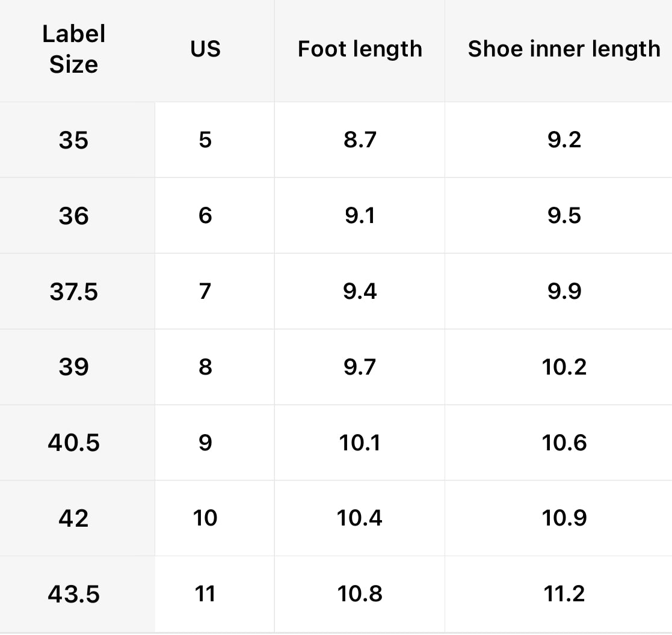
Task: Click US size 8 cell
Action: pos(205,367)
